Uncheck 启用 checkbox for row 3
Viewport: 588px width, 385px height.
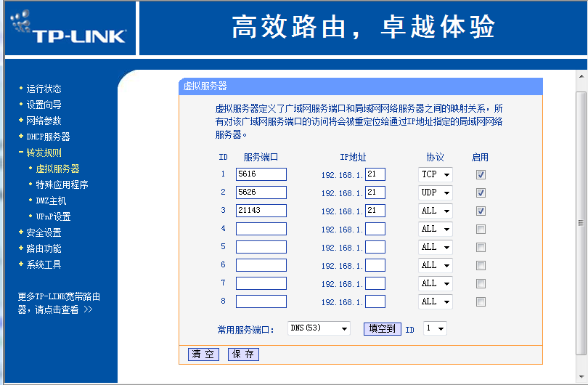coord(481,211)
